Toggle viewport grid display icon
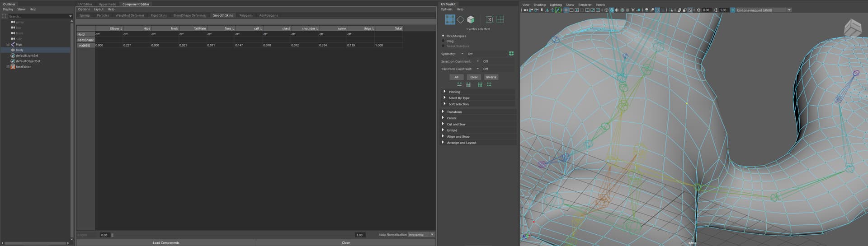The height and width of the screenshot is (246, 868). (x=566, y=10)
